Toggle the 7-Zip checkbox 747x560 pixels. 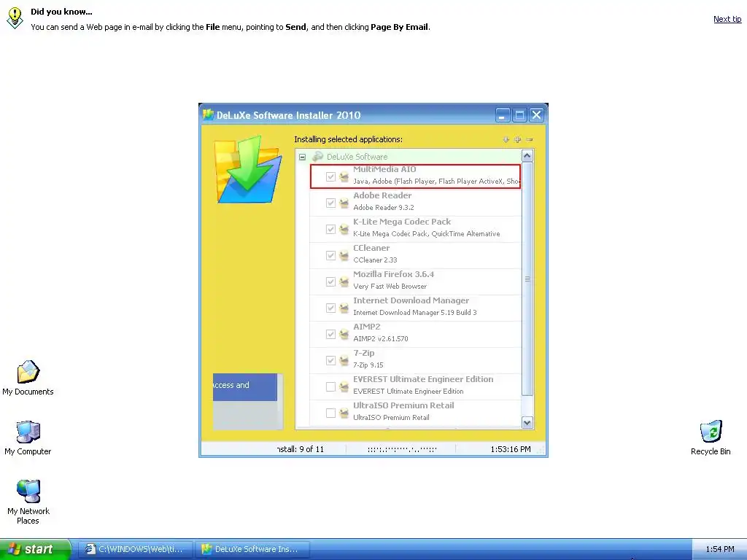[330, 360]
